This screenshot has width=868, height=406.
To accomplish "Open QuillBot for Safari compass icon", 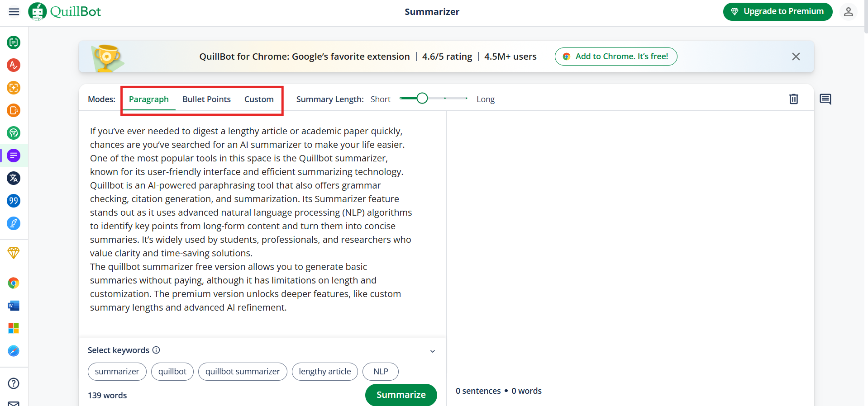I will pyautogui.click(x=14, y=351).
